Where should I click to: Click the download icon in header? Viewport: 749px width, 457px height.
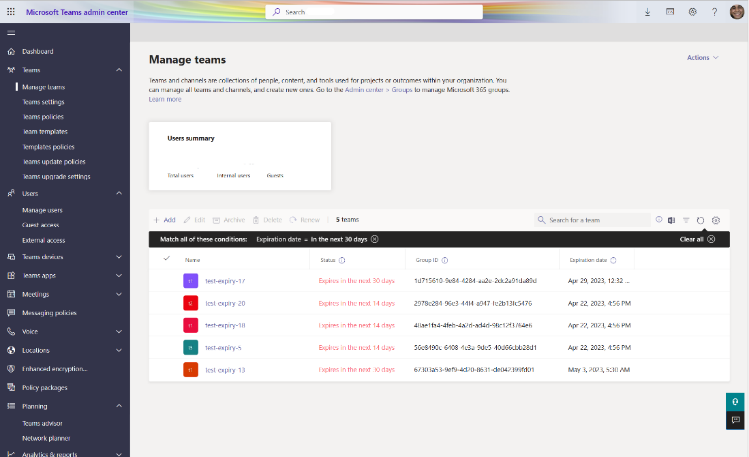pos(647,12)
